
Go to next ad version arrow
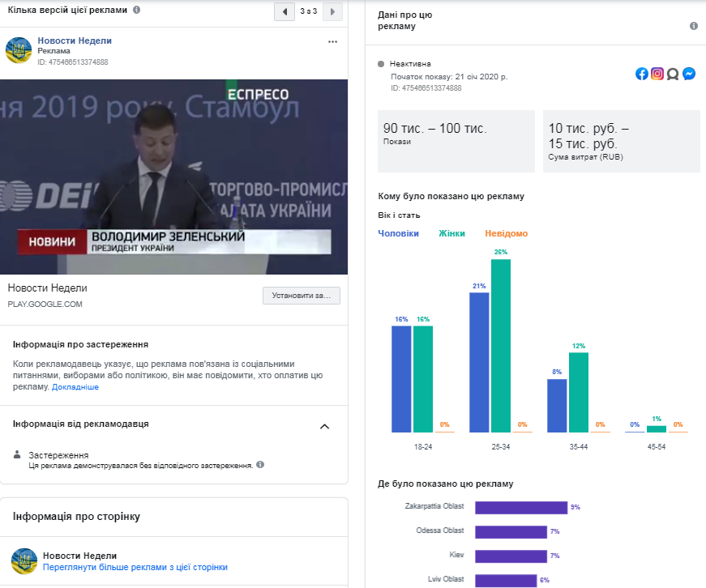[332, 11]
